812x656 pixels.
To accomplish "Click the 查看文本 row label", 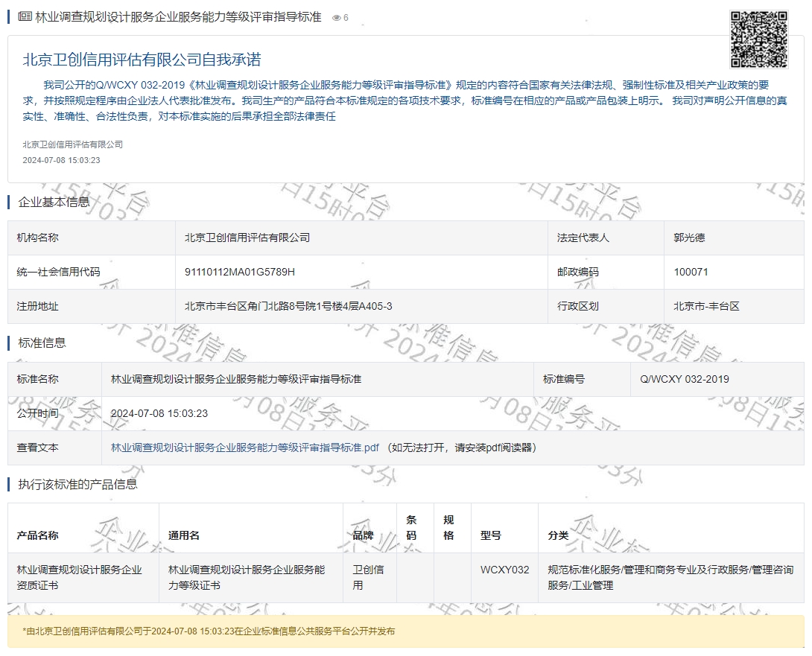I will click(37, 448).
